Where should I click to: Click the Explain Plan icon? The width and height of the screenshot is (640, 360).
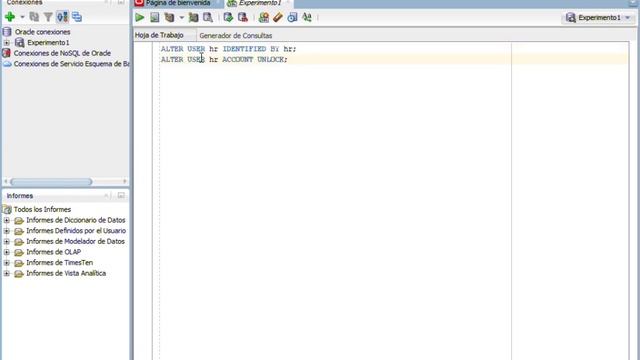(169, 17)
